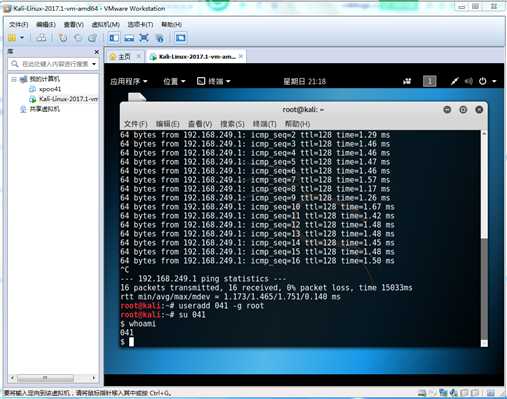
Task: Open terminal 文件(F) menu
Action: [x=135, y=124]
